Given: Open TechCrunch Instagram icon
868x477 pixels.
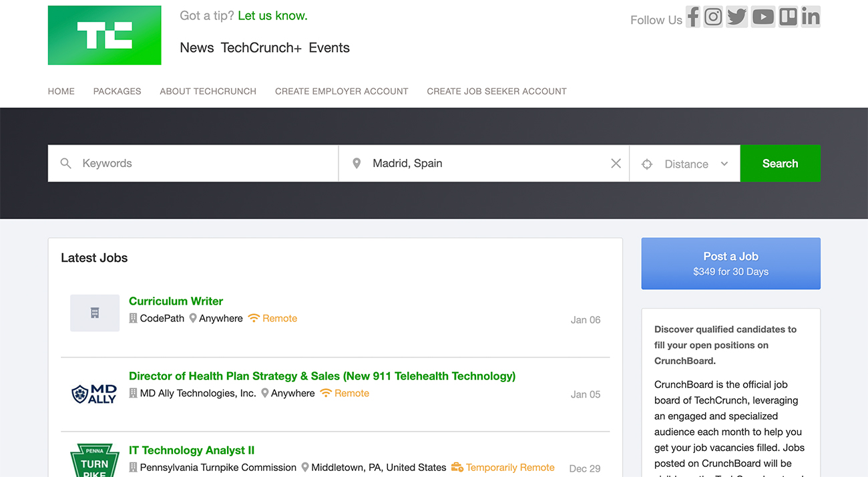Looking at the screenshot, I should pyautogui.click(x=713, y=17).
